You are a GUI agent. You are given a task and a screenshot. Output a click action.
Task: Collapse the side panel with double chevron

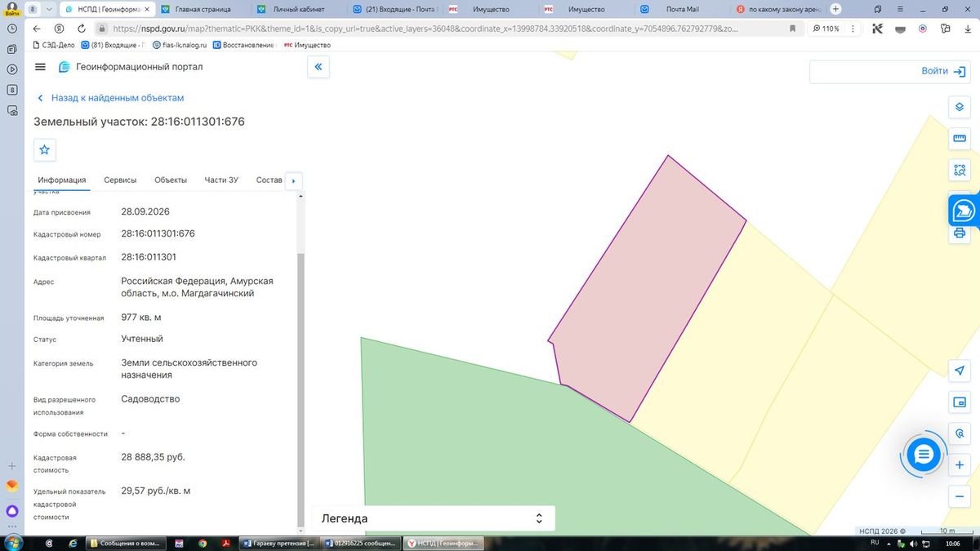tap(318, 67)
